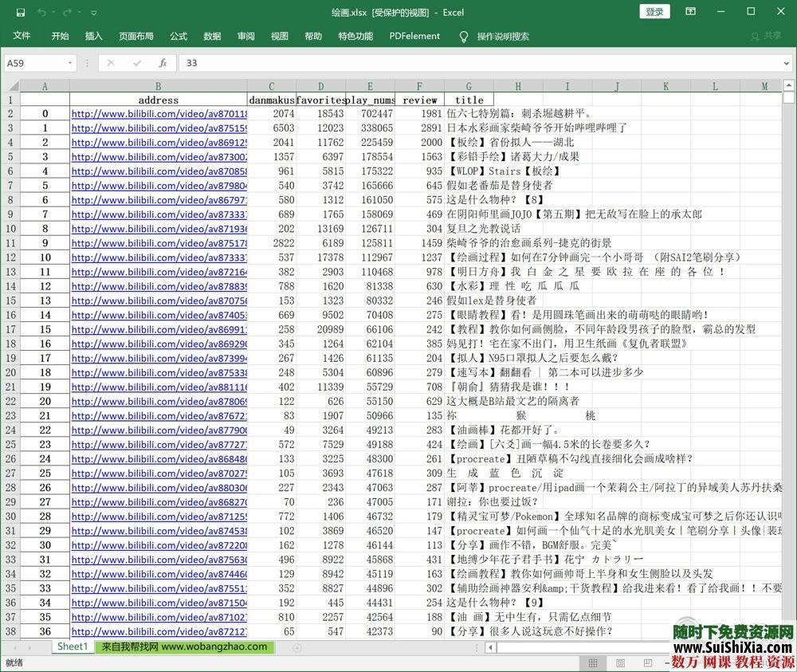Switch to the 插入 ribbon tab

point(93,36)
